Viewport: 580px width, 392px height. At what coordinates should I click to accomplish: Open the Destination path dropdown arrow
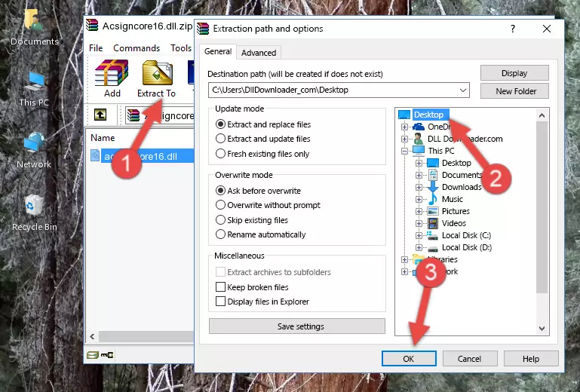(x=463, y=90)
